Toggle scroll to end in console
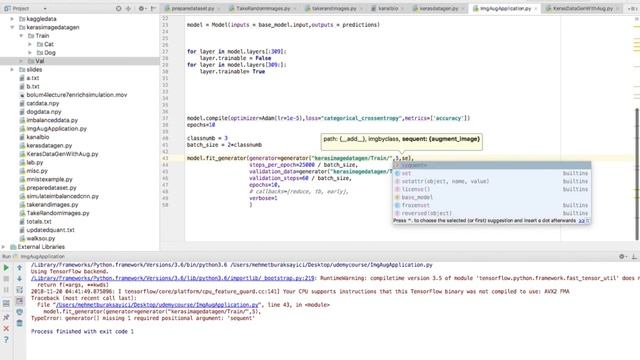This screenshot has height=360, width=640. 19,301
